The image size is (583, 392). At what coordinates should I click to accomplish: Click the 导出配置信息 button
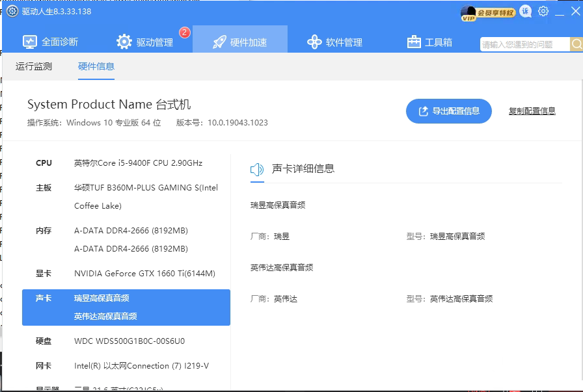point(449,111)
